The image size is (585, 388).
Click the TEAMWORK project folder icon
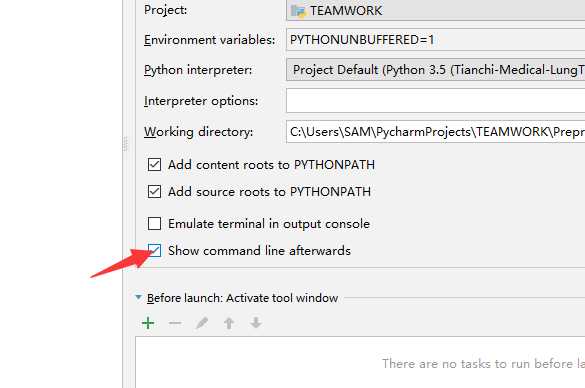[298, 11]
